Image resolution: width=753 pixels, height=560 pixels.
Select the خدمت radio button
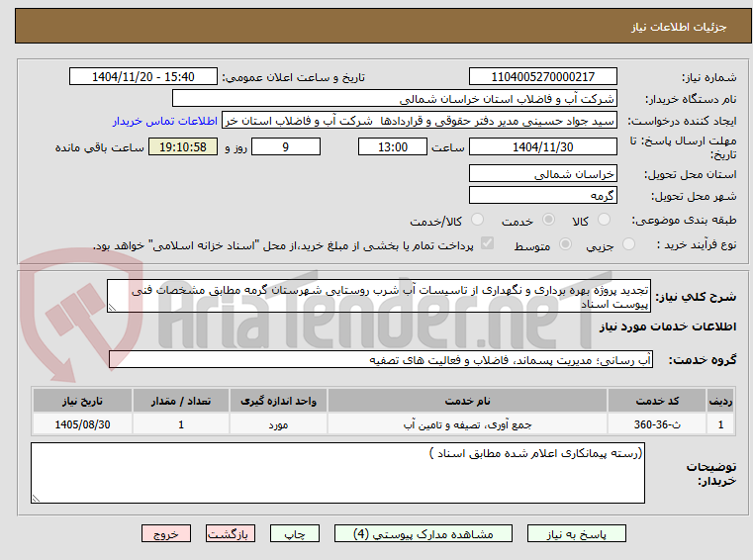point(548,220)
